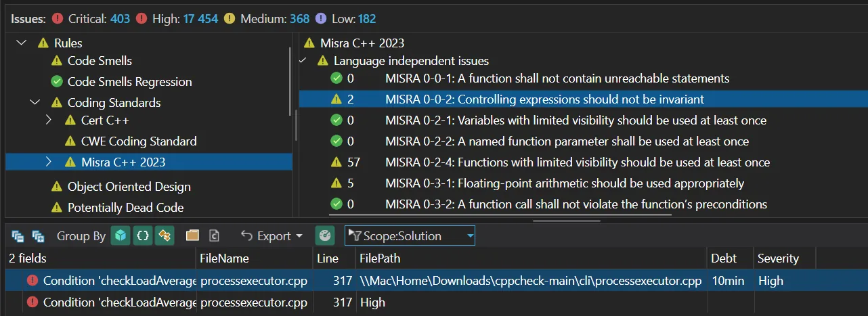Open the Scope:Solution combo box

click(410, 235)
